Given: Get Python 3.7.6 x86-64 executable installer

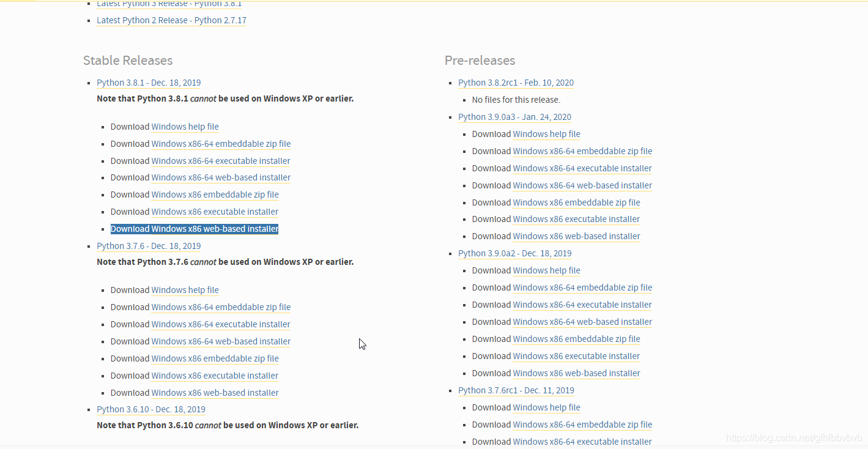Looking at the screenshot, I should point(221,324).
